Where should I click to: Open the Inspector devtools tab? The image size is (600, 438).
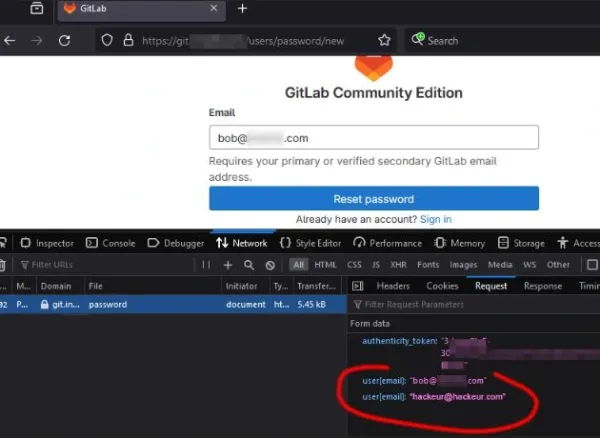tap(47, 243)
